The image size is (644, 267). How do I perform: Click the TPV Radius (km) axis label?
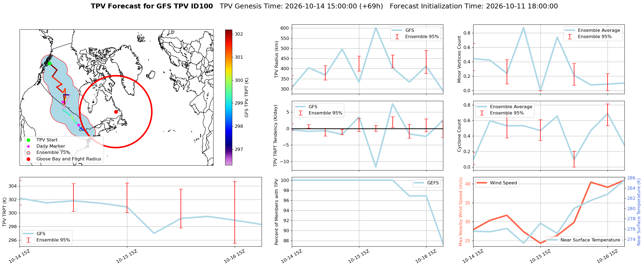(277, 59)
